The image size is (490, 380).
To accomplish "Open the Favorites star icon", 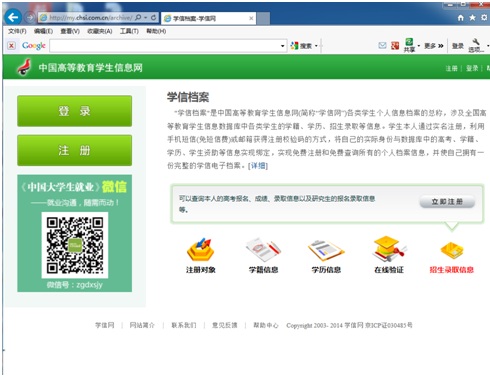I will 472,17.
